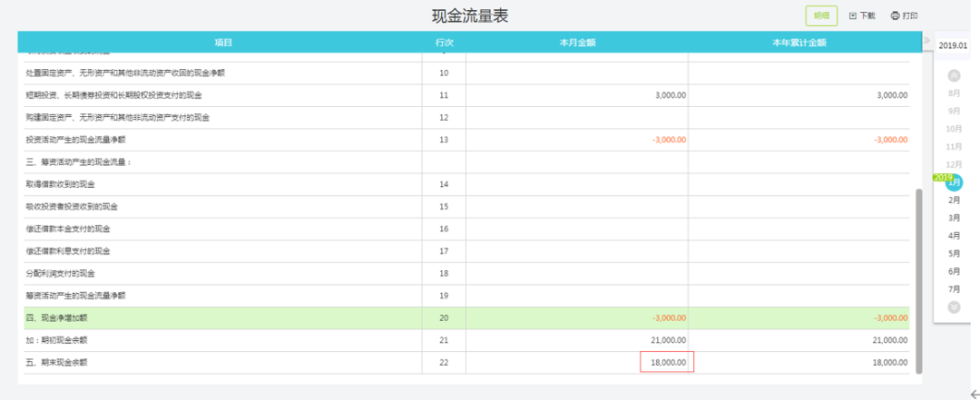Click the 3,000.00 monthly amount in row 11
Image resolution: width=980 pixels, height=400 pixels.
click(670, 95)
